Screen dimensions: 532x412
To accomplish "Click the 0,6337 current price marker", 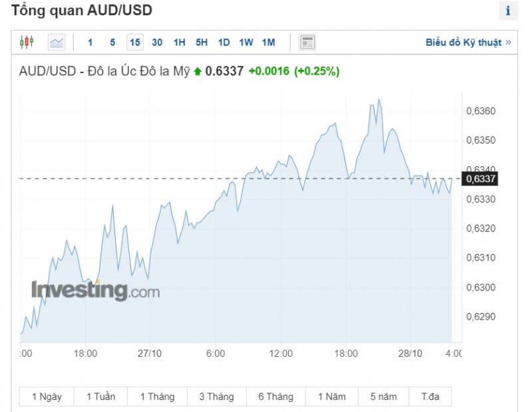I will coord(481,179).
